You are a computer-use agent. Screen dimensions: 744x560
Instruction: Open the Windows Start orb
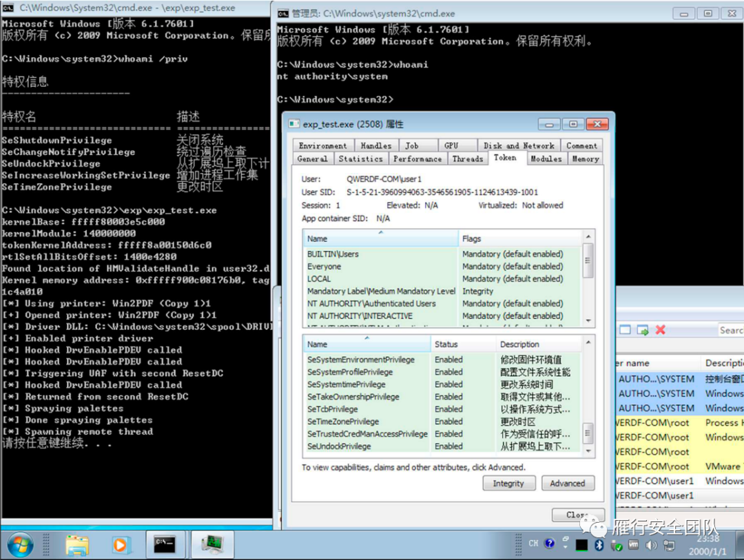(20, 545)
